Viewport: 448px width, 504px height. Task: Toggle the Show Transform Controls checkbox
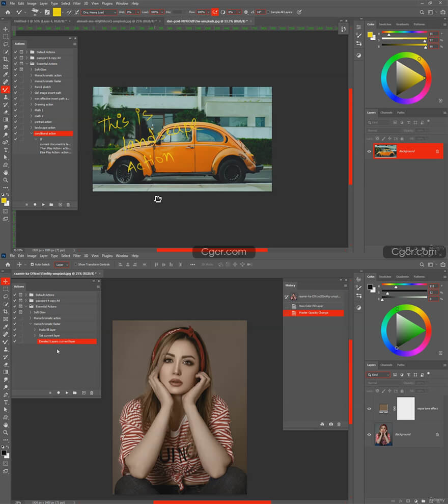pyautogui.click(x=76, y=264)
